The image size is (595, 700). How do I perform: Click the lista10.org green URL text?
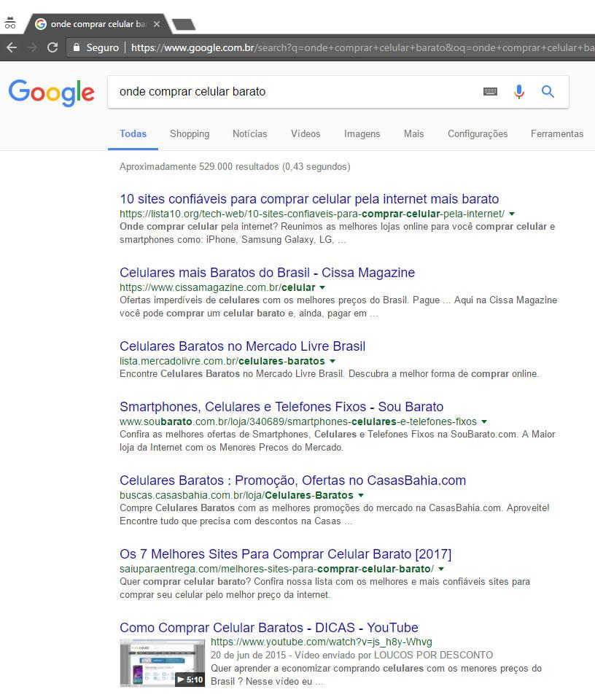[312, 214]
